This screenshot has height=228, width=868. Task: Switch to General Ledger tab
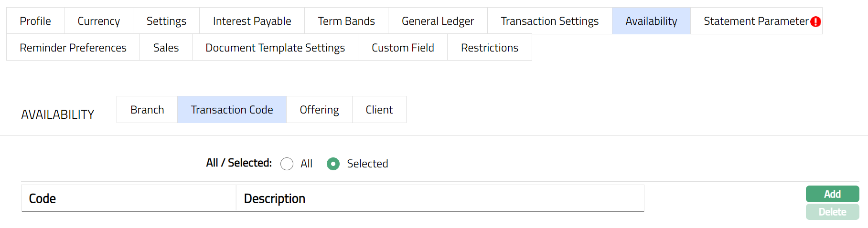tap(438, 21)
